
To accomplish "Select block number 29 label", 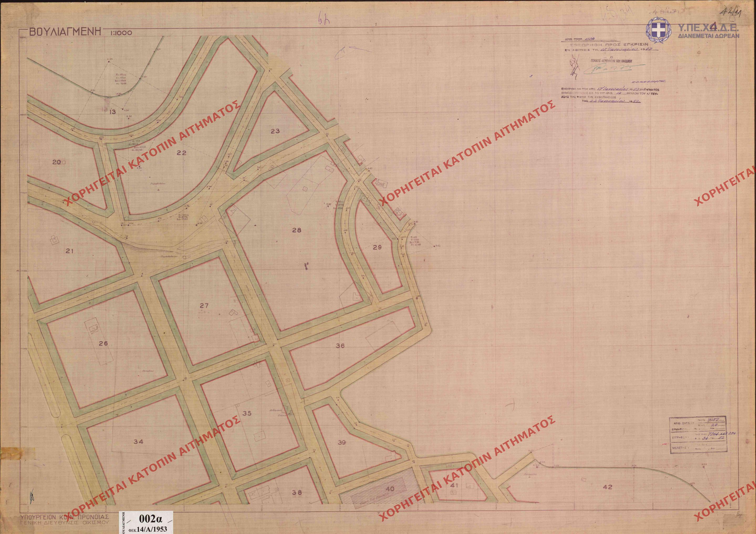I will tap(377, 248).
